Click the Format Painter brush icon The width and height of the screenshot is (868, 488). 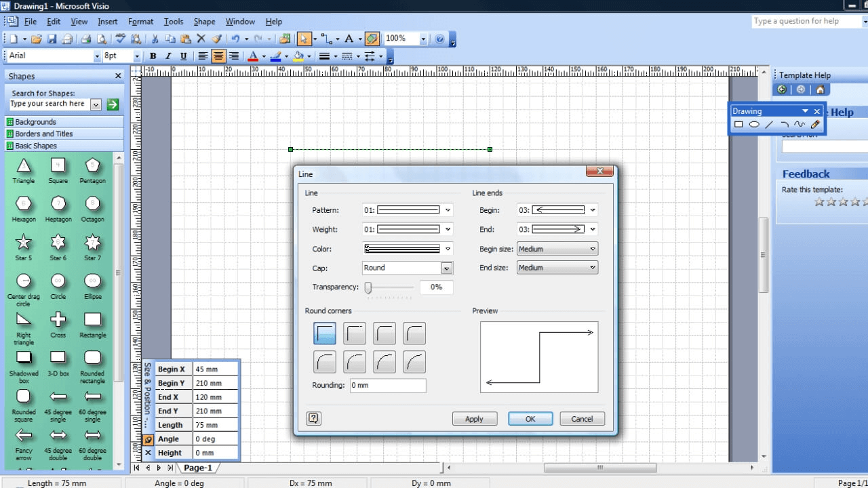pos(216,39)
